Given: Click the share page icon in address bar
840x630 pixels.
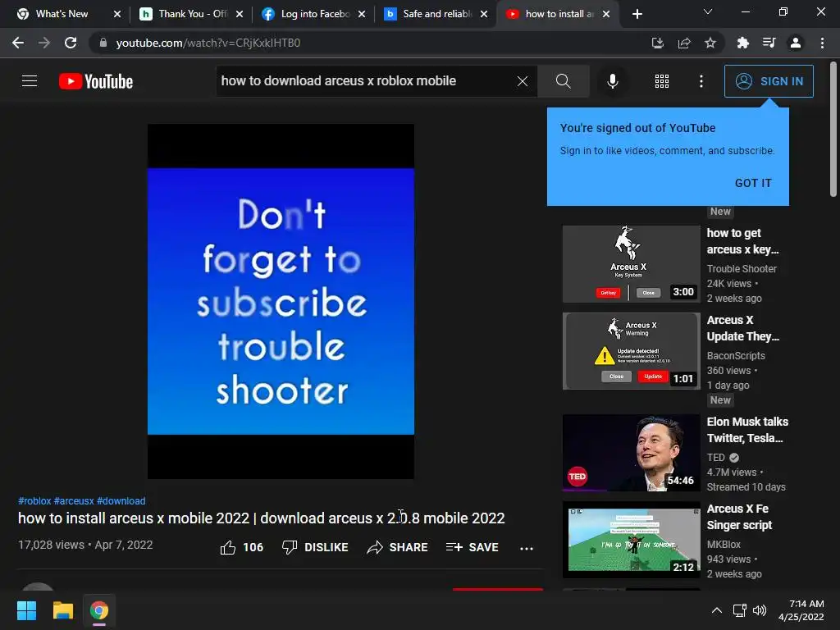Looking at the screenshot, I should tap(684, 43).
